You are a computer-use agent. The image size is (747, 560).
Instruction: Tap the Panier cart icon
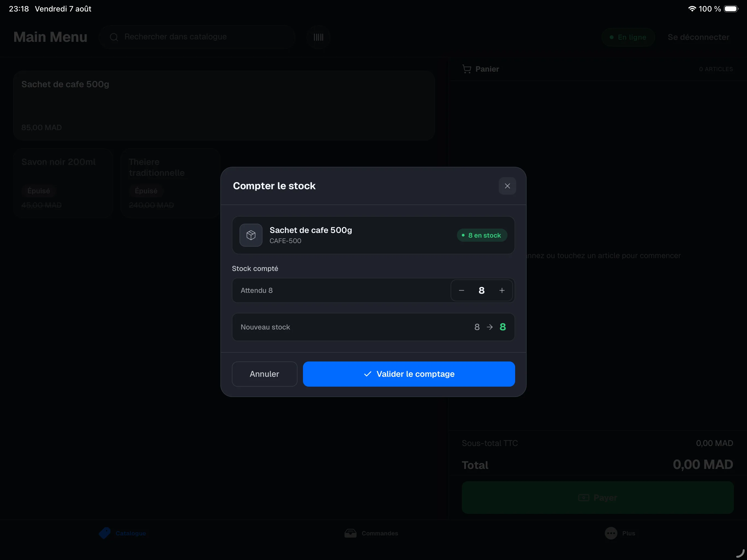click(467, 69)
